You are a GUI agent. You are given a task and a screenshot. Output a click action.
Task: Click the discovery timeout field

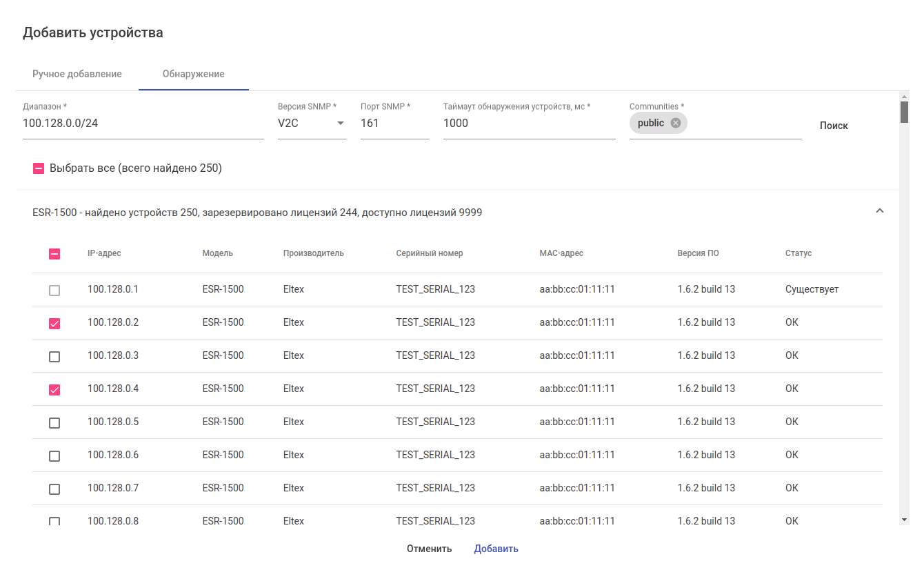529,124
